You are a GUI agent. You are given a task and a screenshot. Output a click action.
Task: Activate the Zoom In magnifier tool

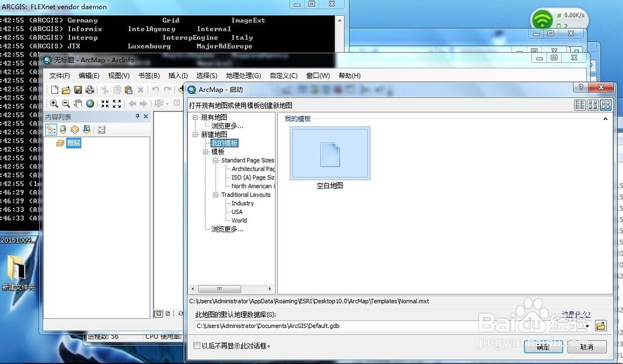[53, 103]
